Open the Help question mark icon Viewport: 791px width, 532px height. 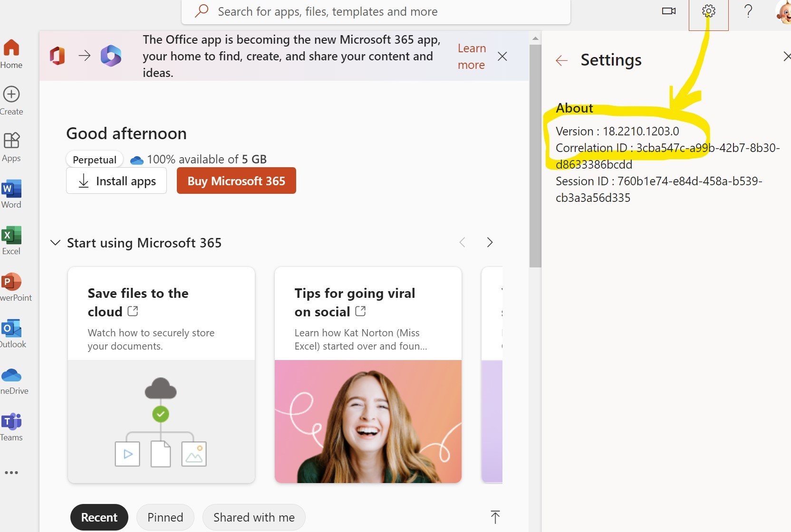[x=748, y=11]
